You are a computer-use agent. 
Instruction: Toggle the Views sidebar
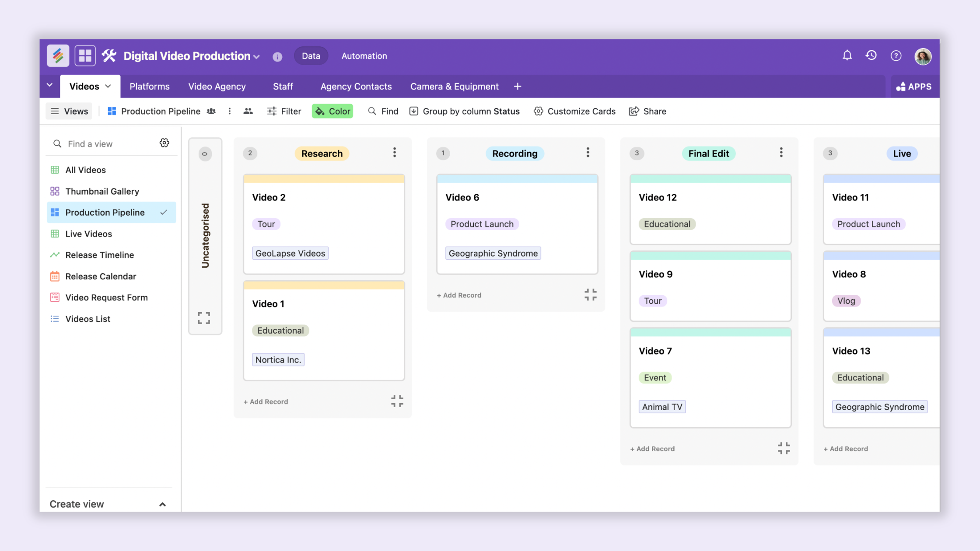point(70,112)
